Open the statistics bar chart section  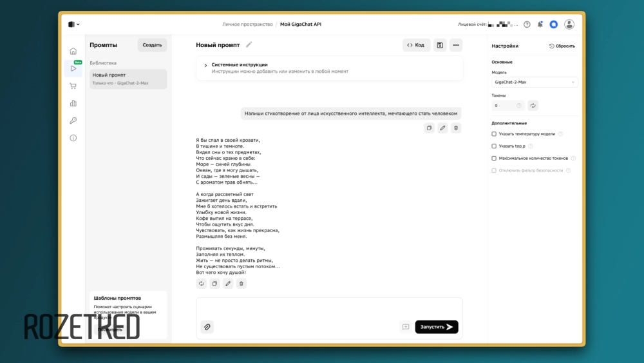pyautogui.click(x=73, y=103)
